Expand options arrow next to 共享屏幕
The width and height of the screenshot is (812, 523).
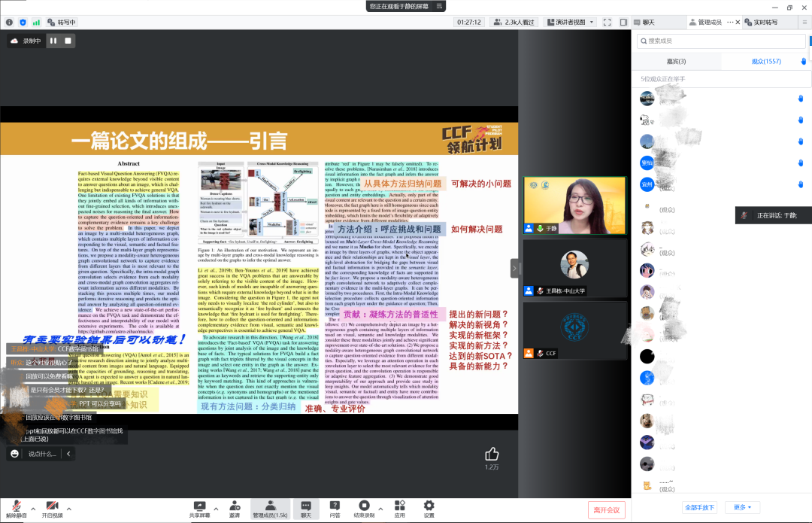pyautogui.click(x=217, y=509)
